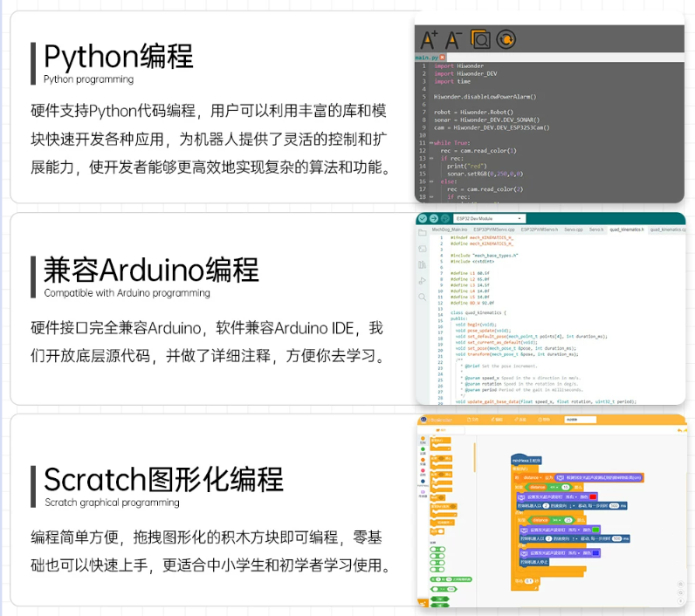Click the decrease font size A- icon
The image size is (695, 616).
click(x=453, y=40)
